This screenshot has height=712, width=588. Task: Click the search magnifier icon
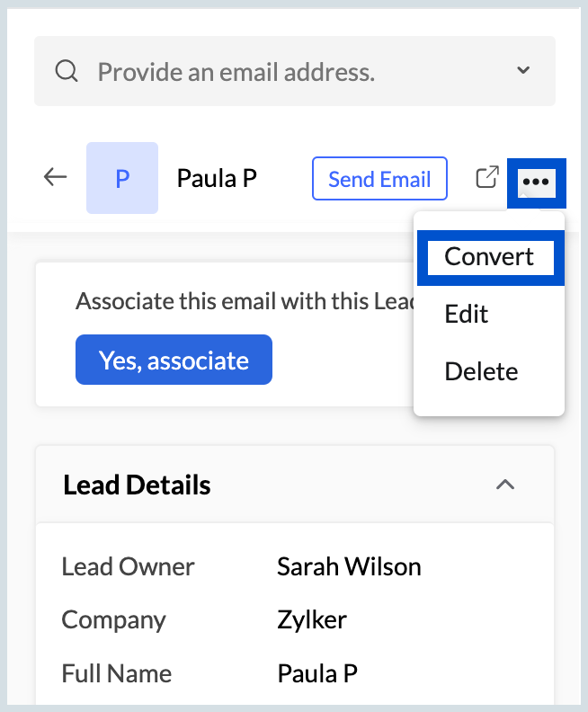click(67, 71)
